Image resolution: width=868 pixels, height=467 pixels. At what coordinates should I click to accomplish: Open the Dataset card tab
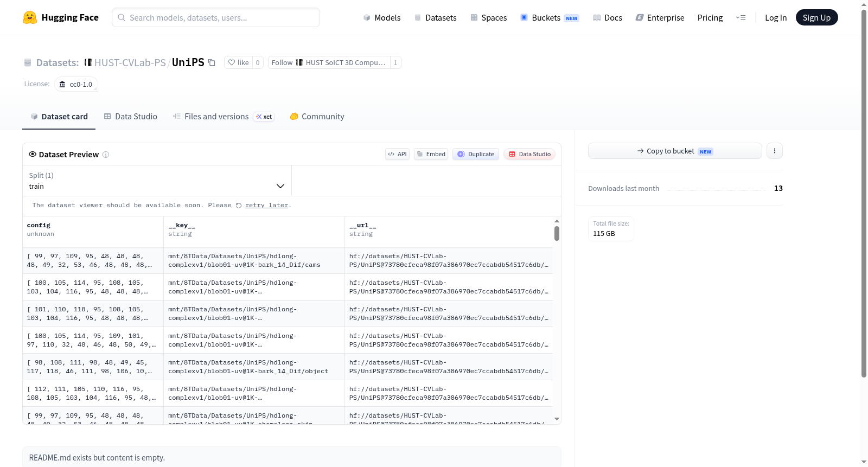pyautogui.click(x=59, y=117)
